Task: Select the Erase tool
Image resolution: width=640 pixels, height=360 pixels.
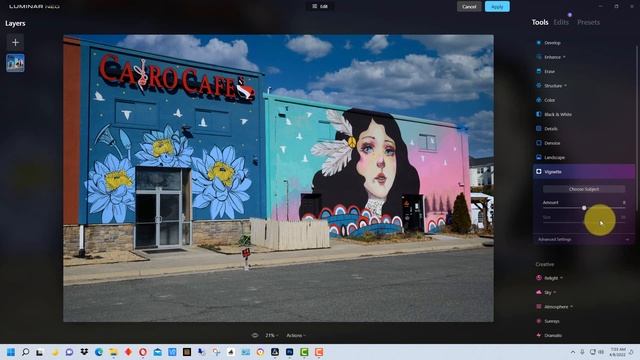Action: click(x=549, y=71)
